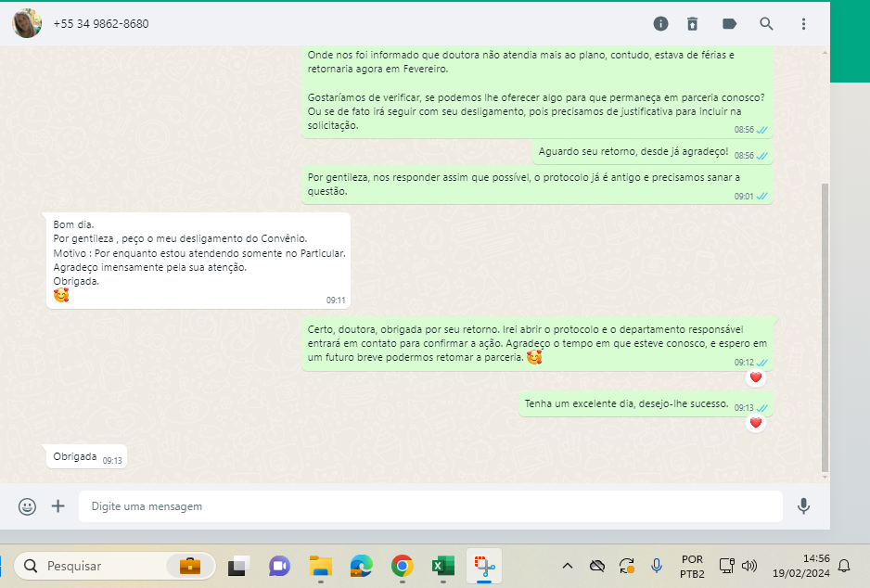Focus the Digite uma mensagem field
870x588 pixels.
(x=430, y=506)
